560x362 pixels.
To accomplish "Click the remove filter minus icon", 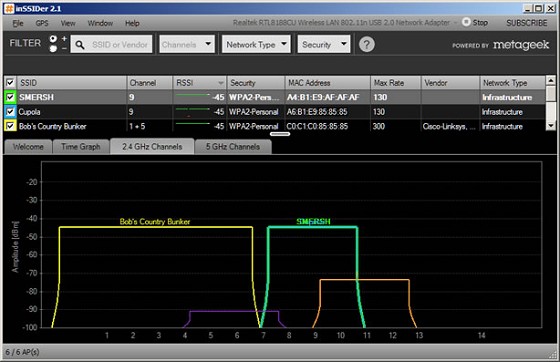I will pos(64,48).
